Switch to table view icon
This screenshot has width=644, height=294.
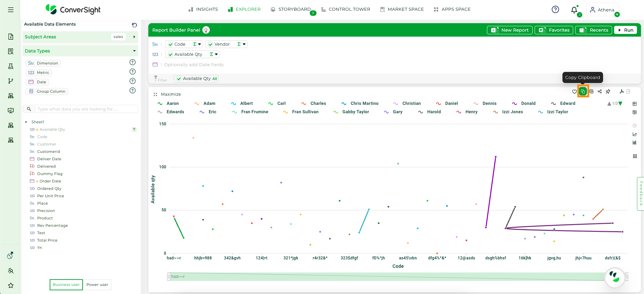point(635,104)
